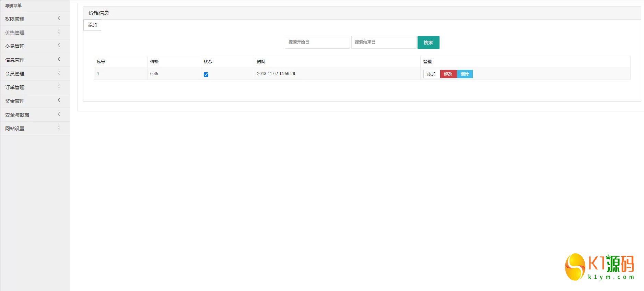Click the 导航菜单 sidebar heading
The height and width of the screenshot is (291, 644).
coord(13,5)
